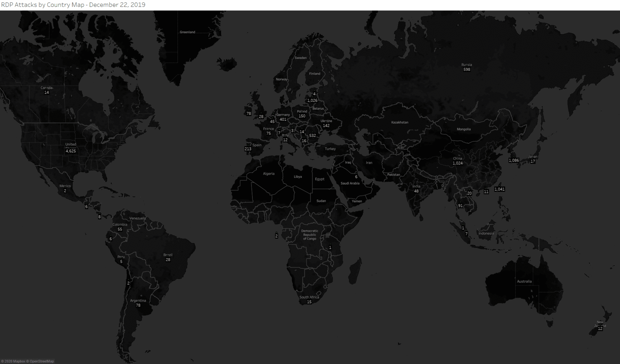Select the Germany mark labeled 401

tap(283, 119)
